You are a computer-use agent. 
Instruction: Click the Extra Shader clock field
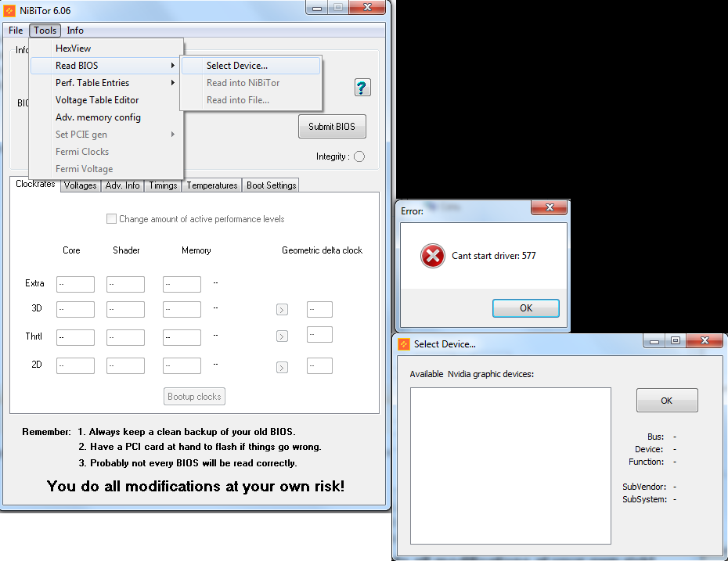125,285
